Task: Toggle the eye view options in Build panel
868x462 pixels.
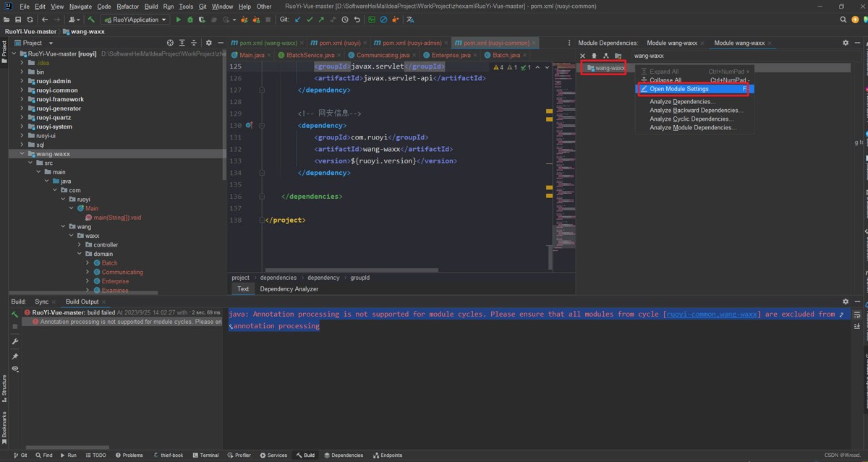Action: (x=14, y=369)
